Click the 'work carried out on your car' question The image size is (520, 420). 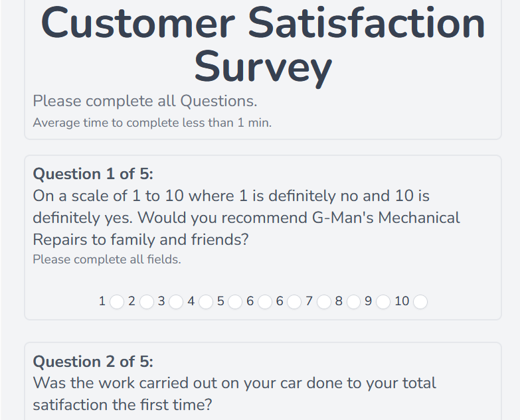[x=234, y=393]
